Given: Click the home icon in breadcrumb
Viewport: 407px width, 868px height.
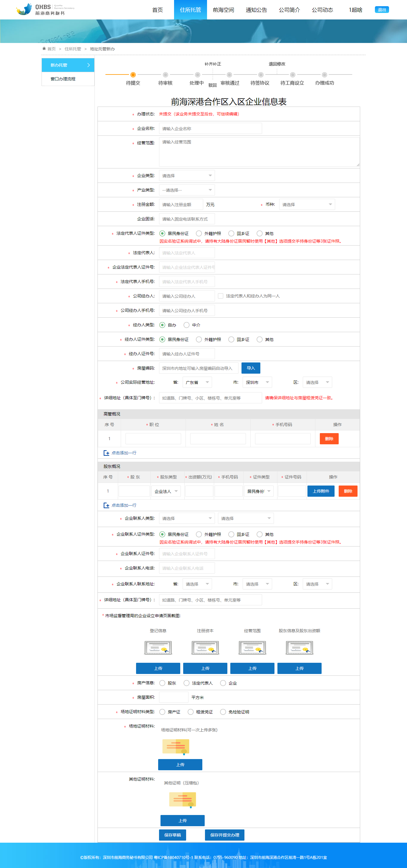Looking at the screenshot, I should [x=44, y=49].
